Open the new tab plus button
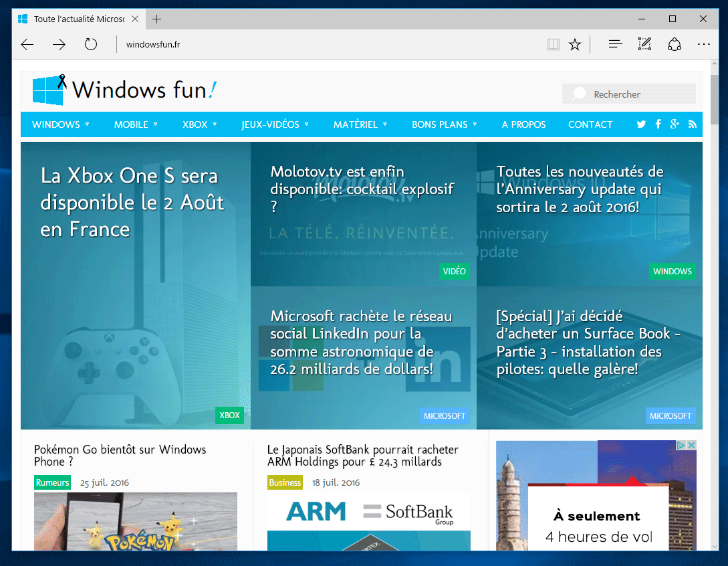 click(x=157, y=19)
